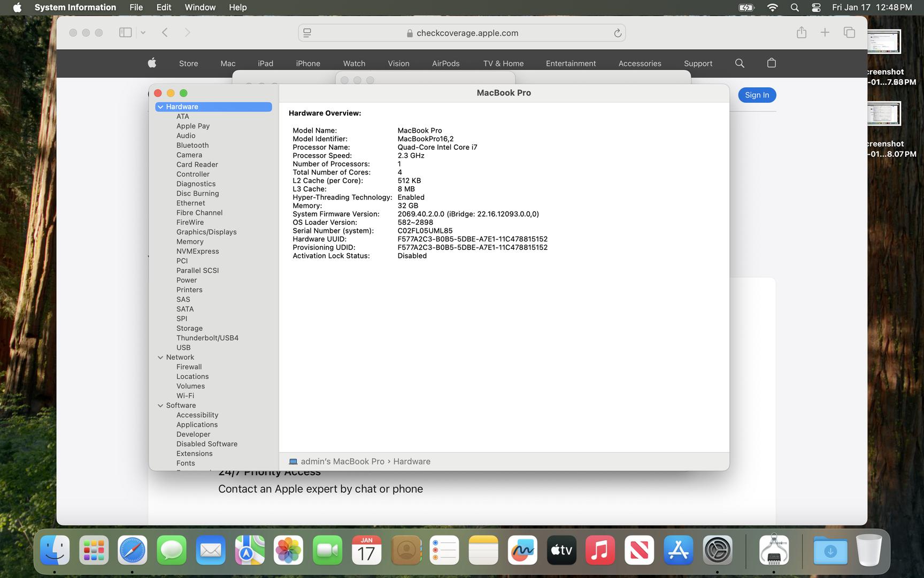The width and height of the screenshot is (924, 578).
Task: Select Memory in sidebar
Action: [x=190, y=242]
